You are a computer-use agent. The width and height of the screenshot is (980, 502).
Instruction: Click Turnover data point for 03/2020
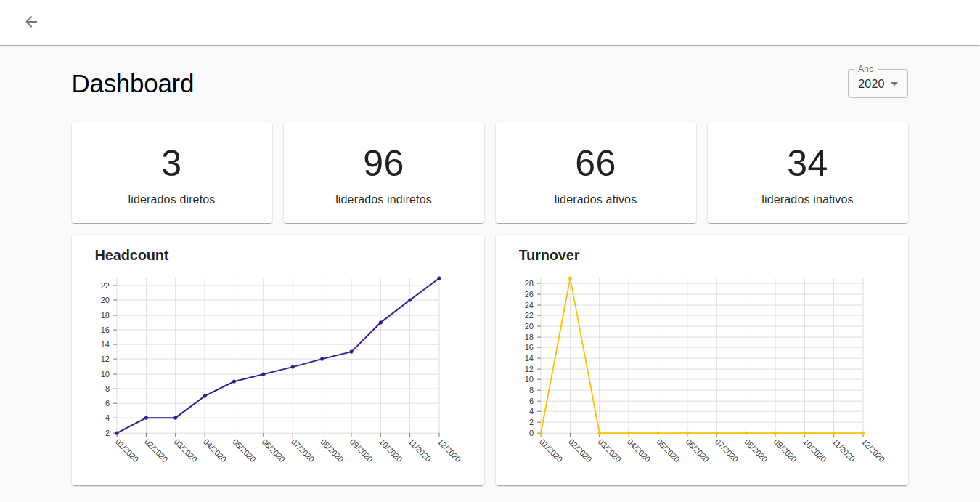point(600,433)
